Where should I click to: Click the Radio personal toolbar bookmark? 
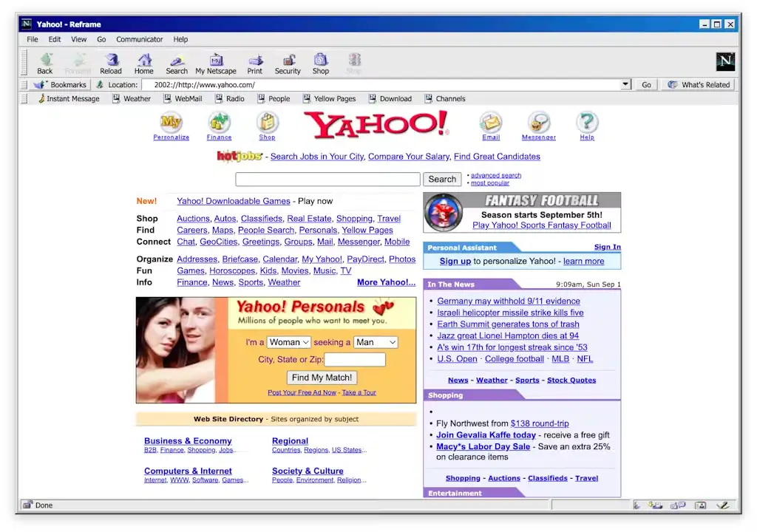(x=230, y=98)
